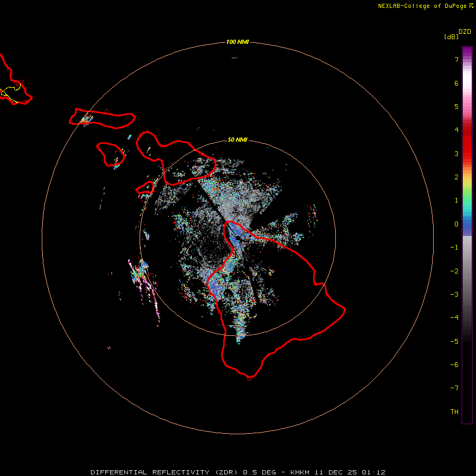Click the [dB] units label
Screen dimensions: 476x476
pyautogui.click(x=452, y=36)
